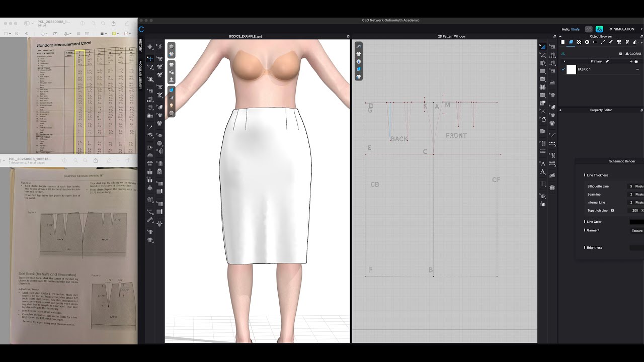Click the Schematic Render panel title
644x362 pixels.
coord(622,161)
